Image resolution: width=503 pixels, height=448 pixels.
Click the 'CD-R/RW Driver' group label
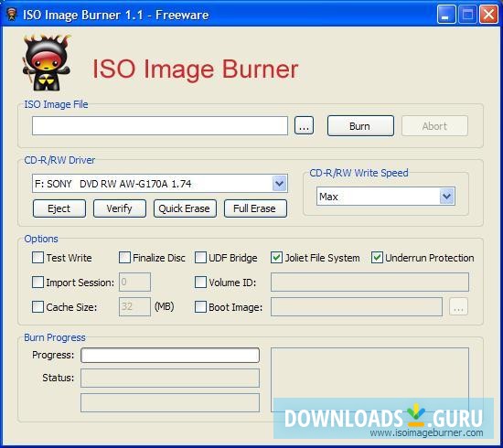click(59, 160)
